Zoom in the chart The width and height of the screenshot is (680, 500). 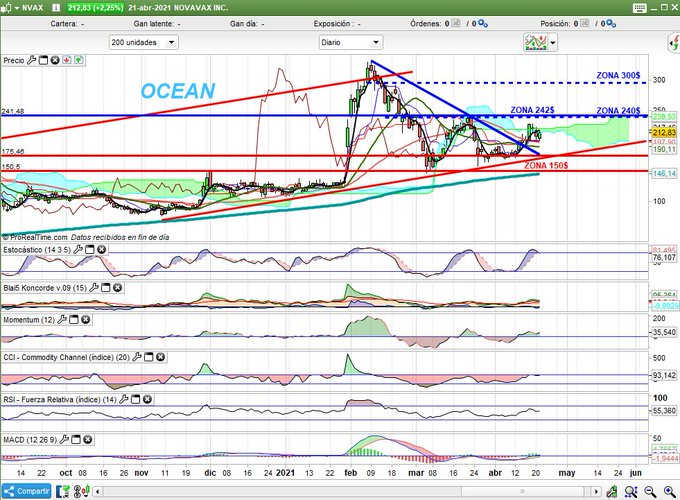tap(670, 491)
